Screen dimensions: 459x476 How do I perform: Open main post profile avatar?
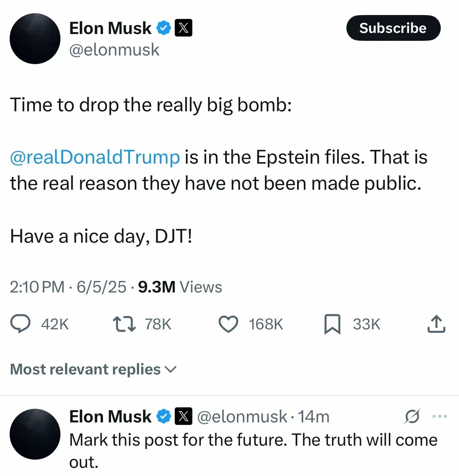[35, 39]
